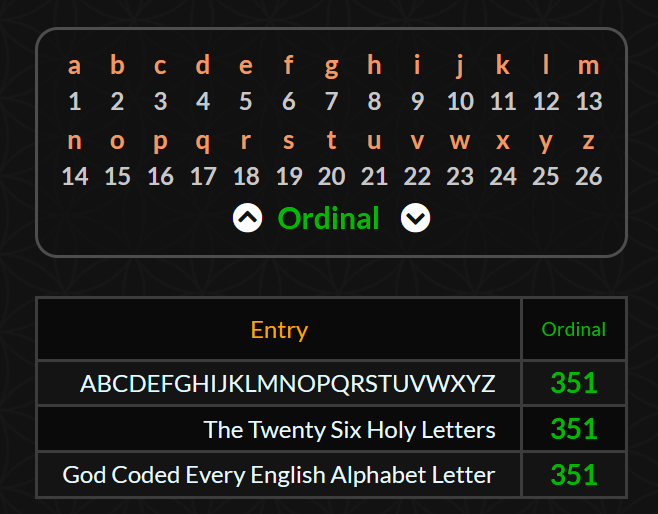Click letter y in cipher chart
This screenshot has height=514, width=658.
pyautogui.click(x=546, y=144)
